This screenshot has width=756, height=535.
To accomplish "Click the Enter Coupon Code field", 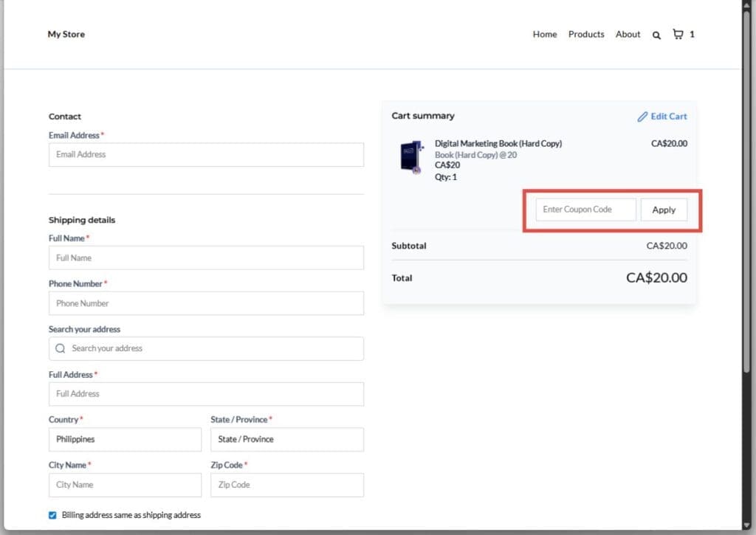I will (585, 210).
